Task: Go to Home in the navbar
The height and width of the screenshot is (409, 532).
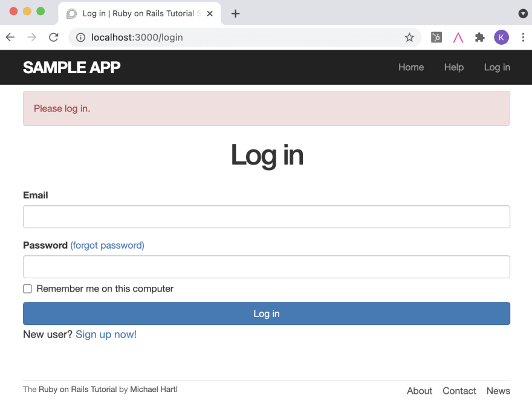Action: pos(411,67)
